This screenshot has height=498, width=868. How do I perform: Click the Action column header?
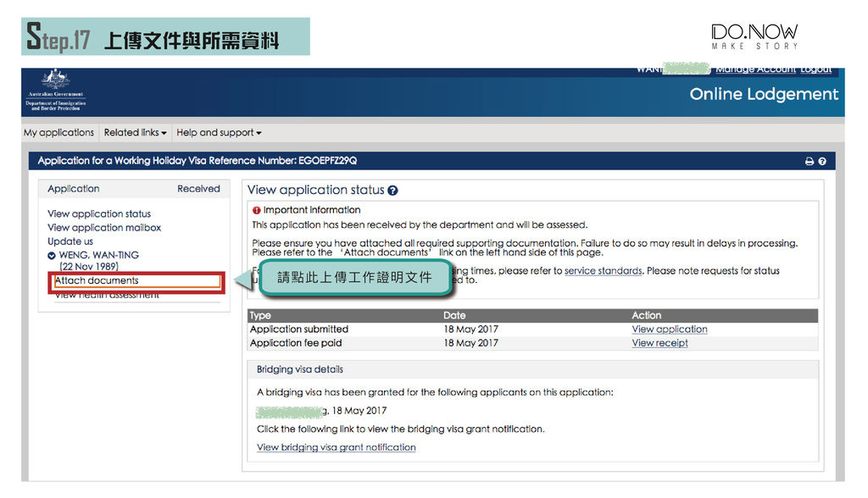coord(647,315)
